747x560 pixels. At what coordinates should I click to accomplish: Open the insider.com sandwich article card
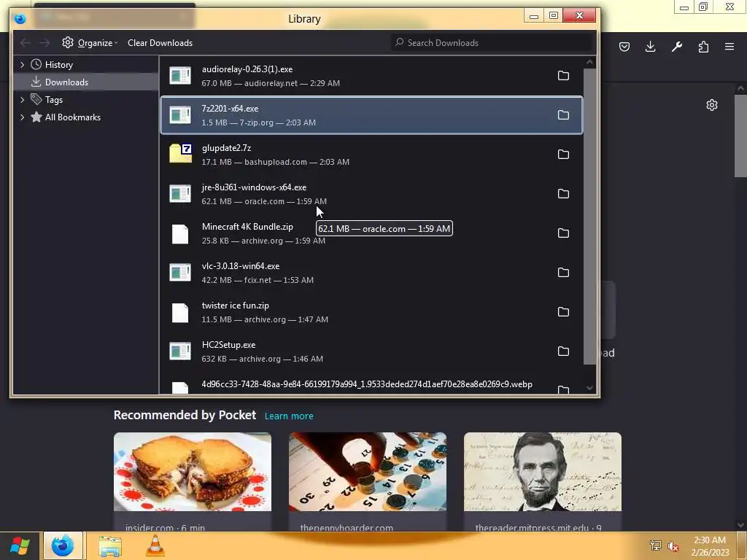point(193,481)
